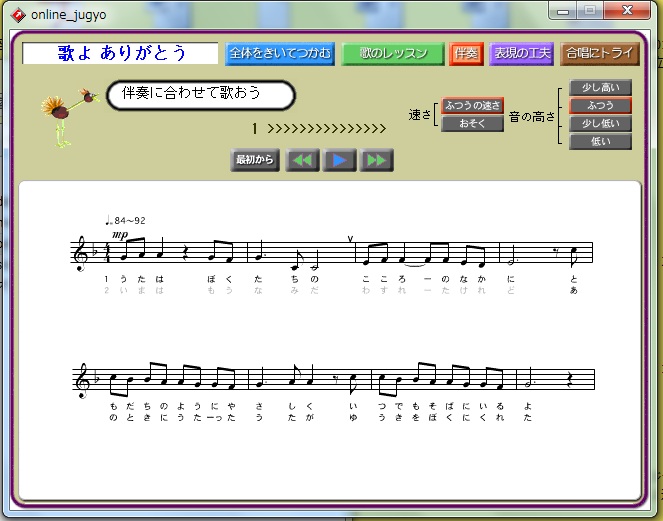Switch to the 伴奏 tab
663x521 pixels.
pyautogui.click(x=466, y=54)
